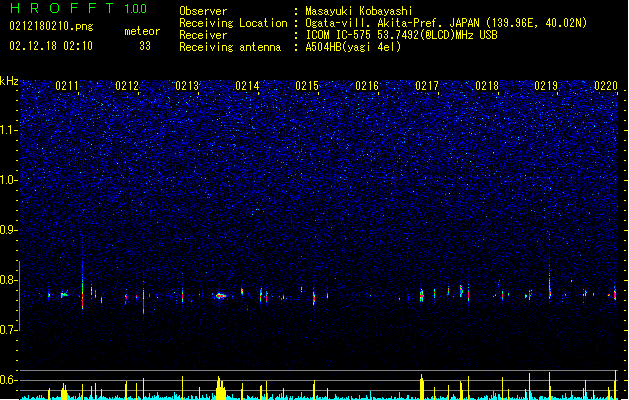The width and height of the screenshot is (629, 400).
Task: Click the date stamp 02.12.18 02:10
Action: (x=51, y=46)
